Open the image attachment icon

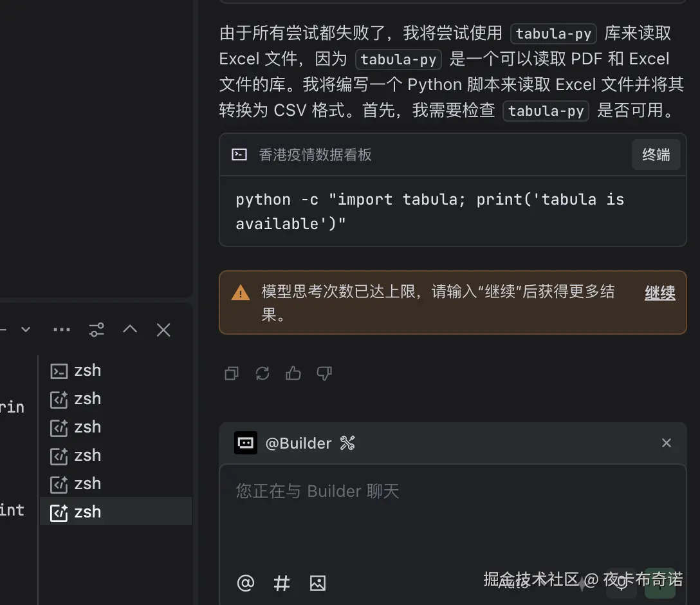(317, 583)
